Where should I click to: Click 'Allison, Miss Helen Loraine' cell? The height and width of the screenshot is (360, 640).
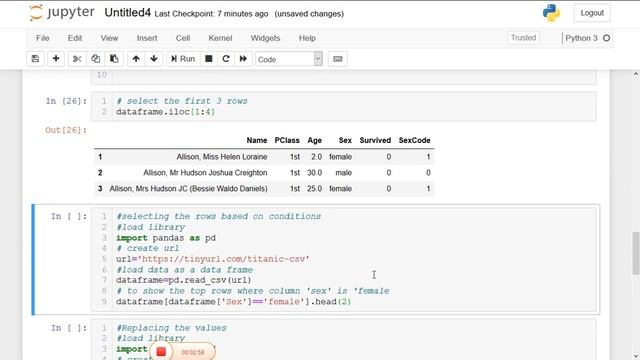222,157
